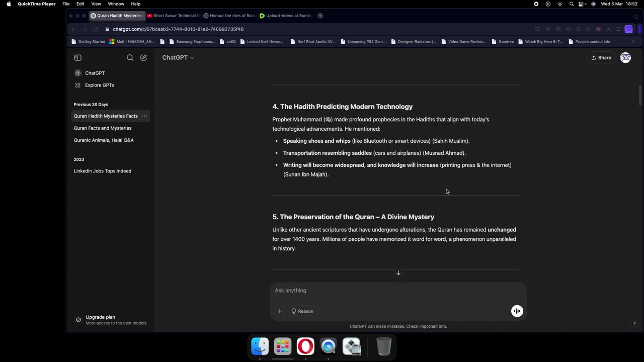Screen dimensions: 644x362
Task: Open the search chats icon
Action: click(130, 58)
